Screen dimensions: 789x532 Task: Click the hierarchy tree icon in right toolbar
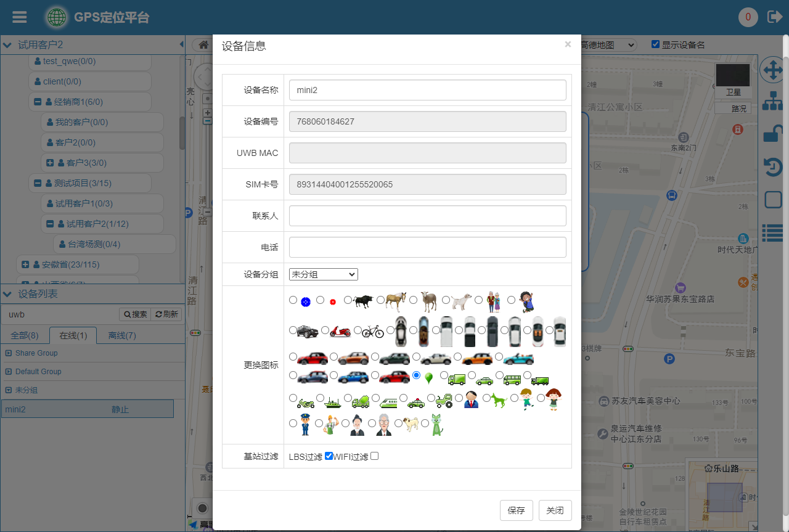pos(773,101)
